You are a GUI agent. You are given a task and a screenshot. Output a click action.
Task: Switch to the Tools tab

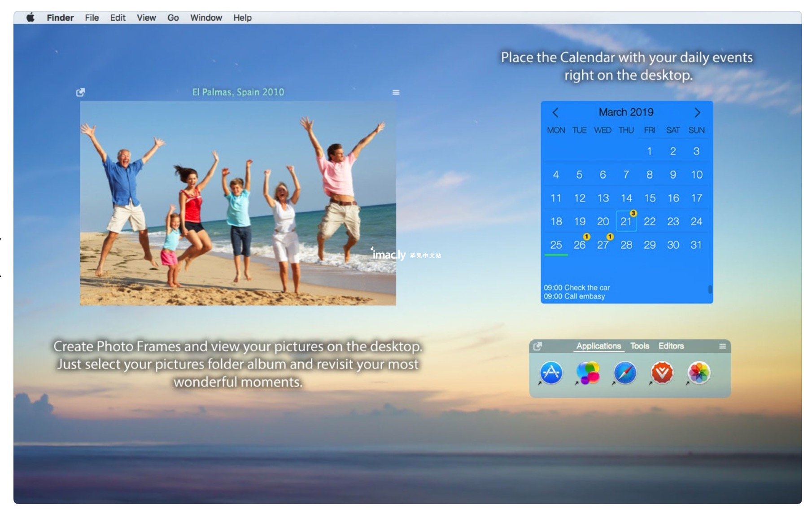(x=639, y=346)
